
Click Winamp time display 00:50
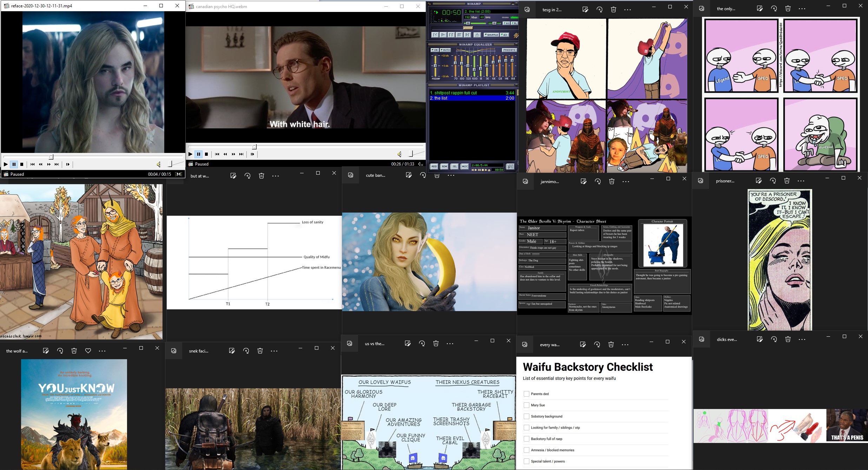tap(451, 12)
